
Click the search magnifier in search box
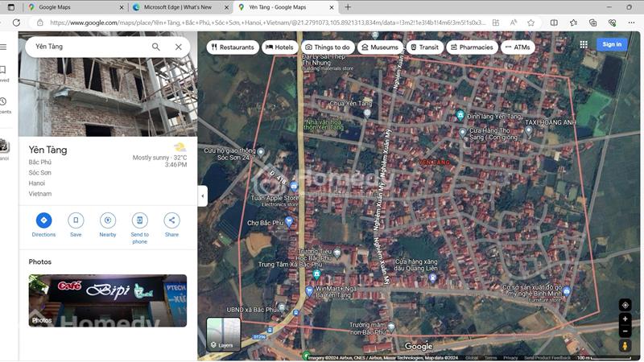point(155,47)
